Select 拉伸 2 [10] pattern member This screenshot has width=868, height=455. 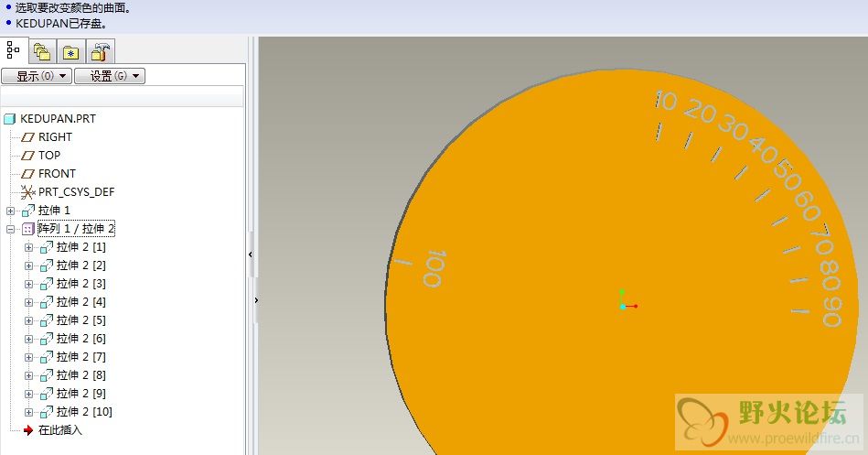coord(84,411)
